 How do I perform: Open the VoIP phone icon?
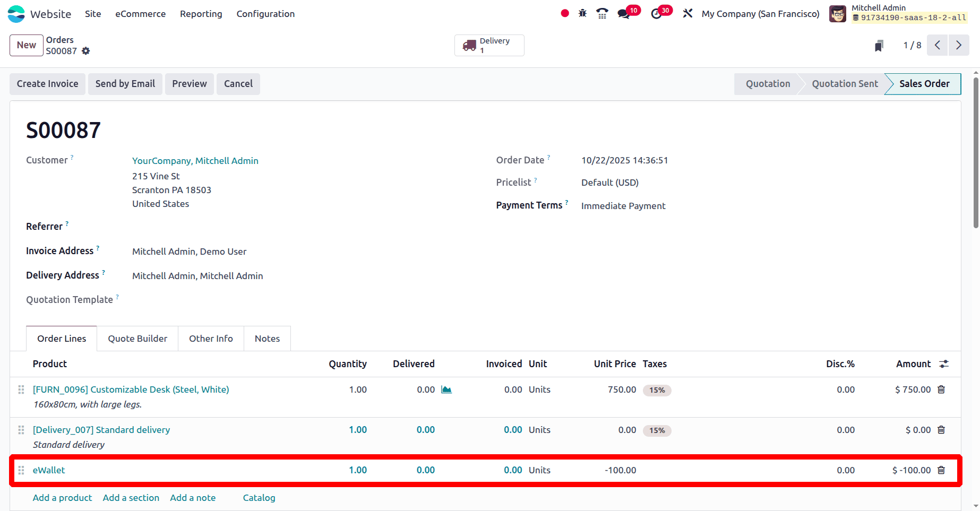pyautogui.click(x=602, y=13)
